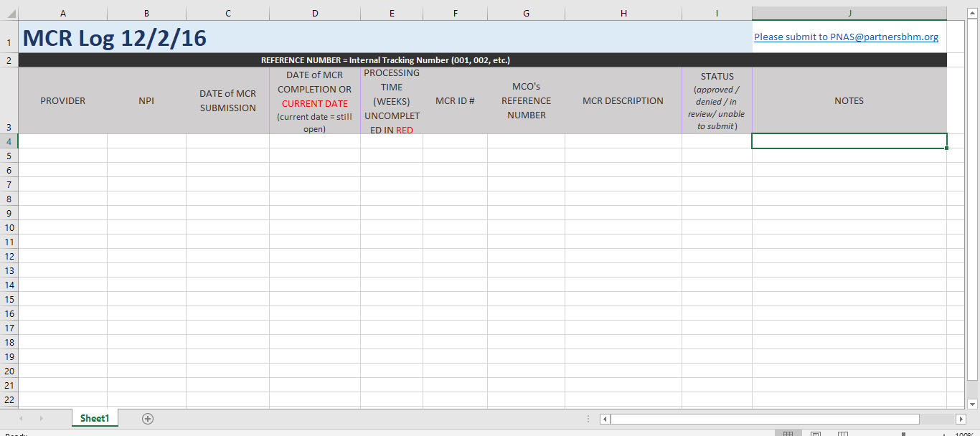Image resolution: width=980 pixels, height=436 pixels.
Task: Select row 4 by its row number
Action: (x=9, y=141)
